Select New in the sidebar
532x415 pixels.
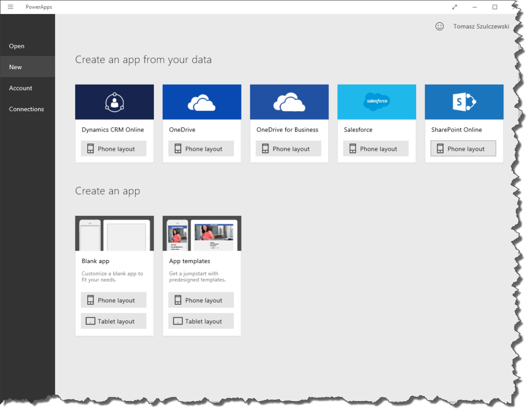click(28, 67)
